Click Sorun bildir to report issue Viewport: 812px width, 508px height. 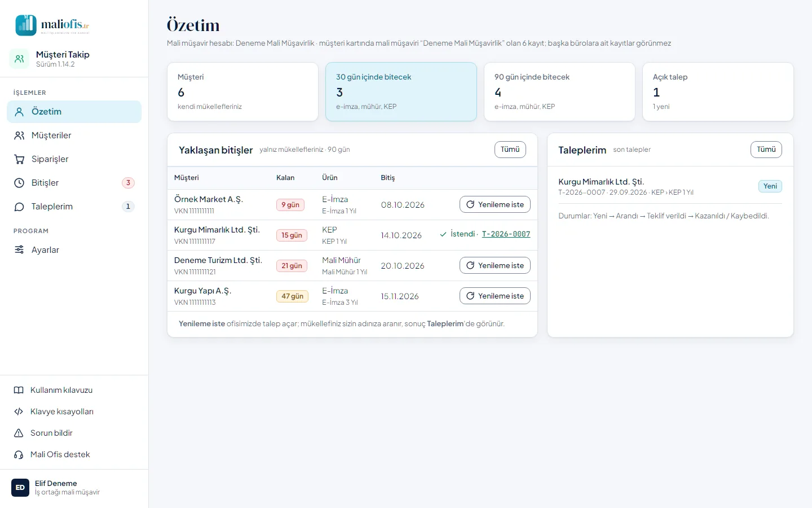tap(74, 433)
